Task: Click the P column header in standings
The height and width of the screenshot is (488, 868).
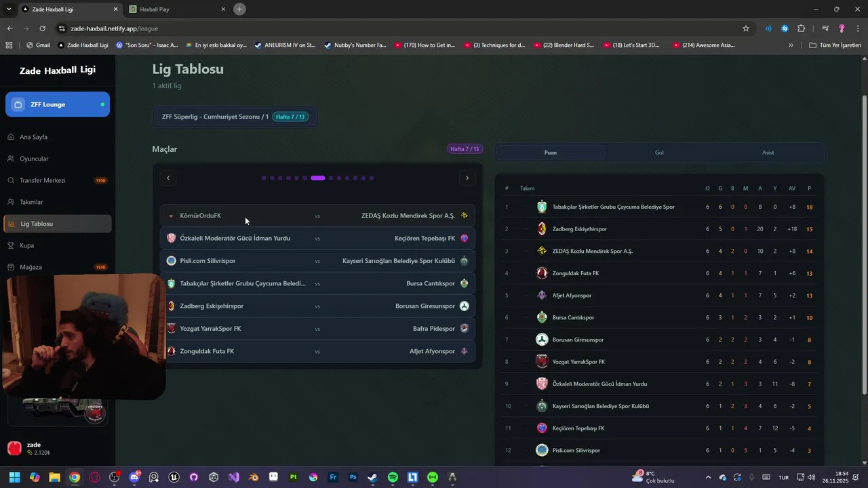Action: coord(809,188)
